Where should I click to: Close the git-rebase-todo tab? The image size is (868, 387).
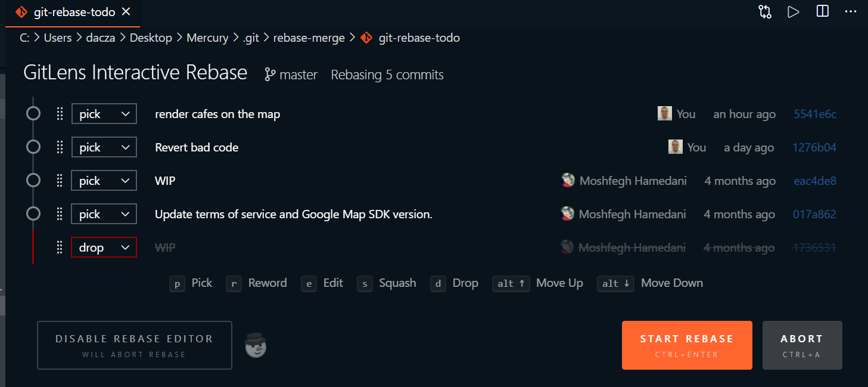(x=126, y=12)
